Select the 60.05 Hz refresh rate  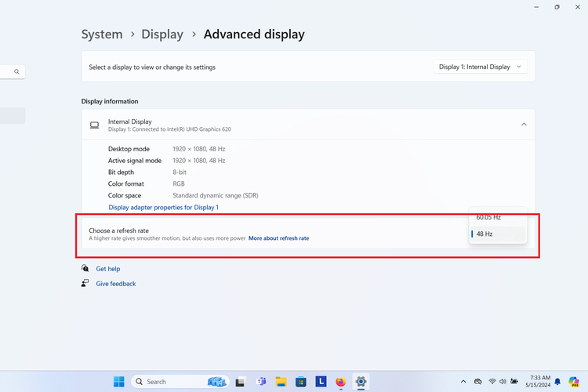coord(488,217)
